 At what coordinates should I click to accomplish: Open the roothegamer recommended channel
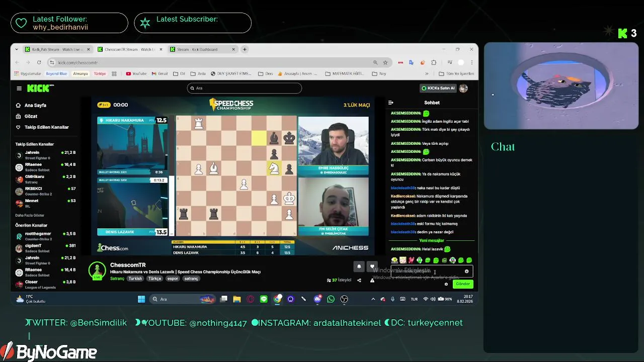pyautogui.click(x=45, y=236)
